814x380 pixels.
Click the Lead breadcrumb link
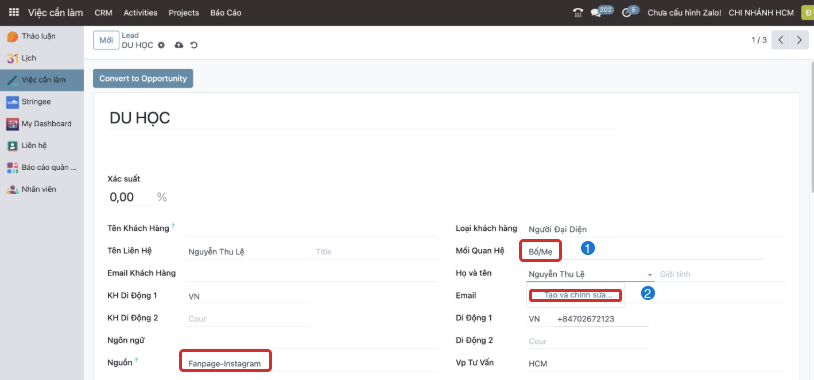pyautogui.click(x=130, y=35)
